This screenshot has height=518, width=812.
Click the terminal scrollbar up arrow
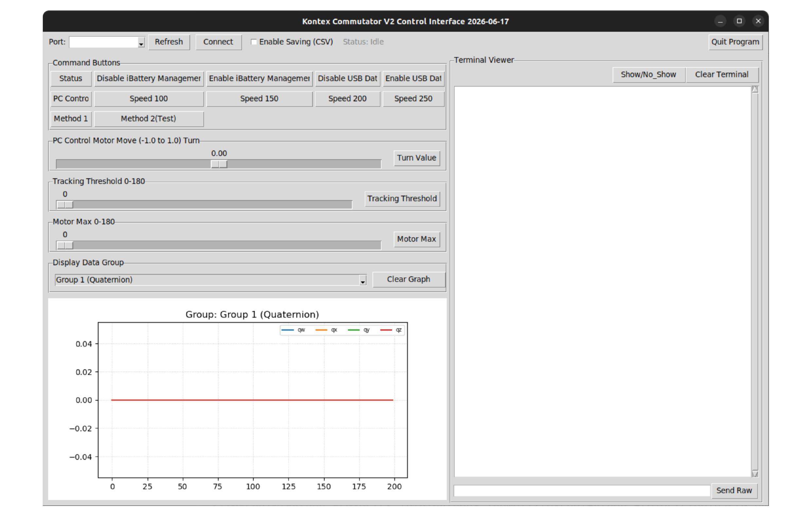(x=755, y=89)
